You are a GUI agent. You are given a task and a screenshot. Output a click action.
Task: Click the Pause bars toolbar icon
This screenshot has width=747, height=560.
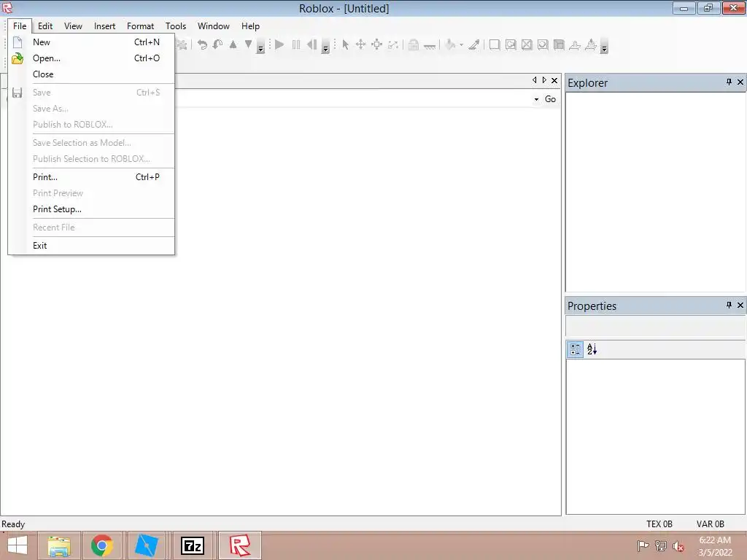(296, 44)
